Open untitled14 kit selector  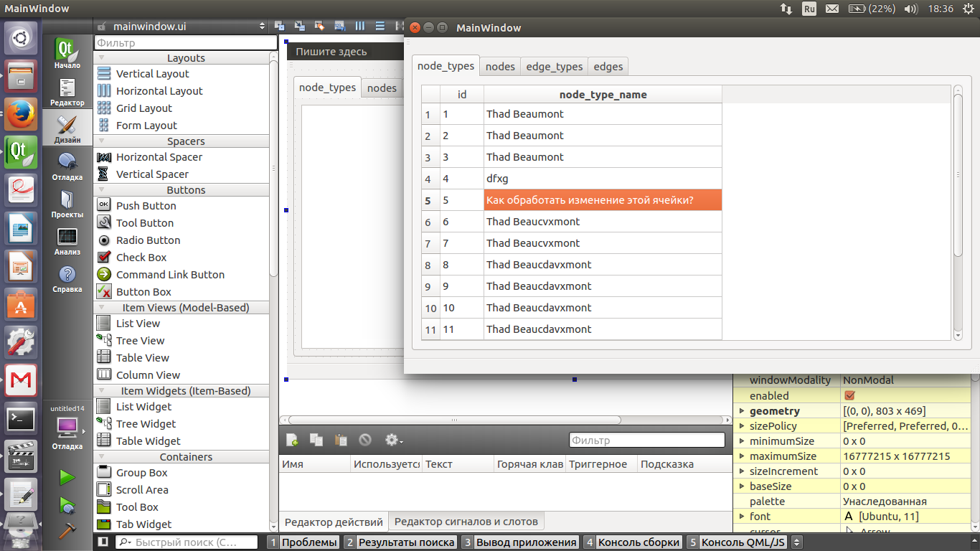coord(67,428)
